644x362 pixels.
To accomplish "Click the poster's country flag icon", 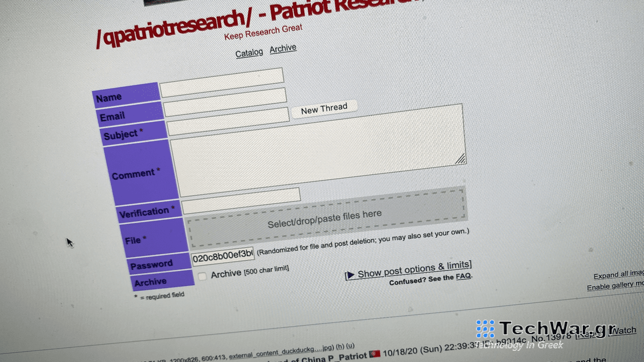I will point(375,354).
